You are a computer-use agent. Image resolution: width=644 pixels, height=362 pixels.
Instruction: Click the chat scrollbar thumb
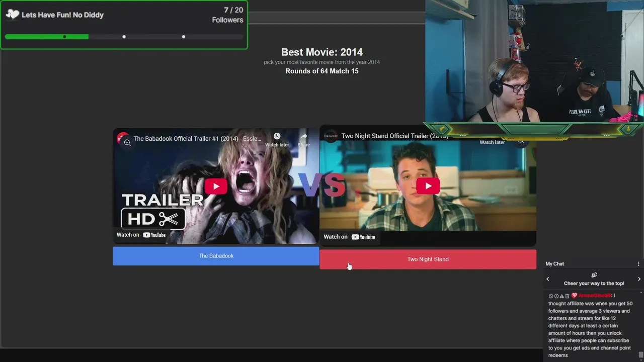[641, 355]
